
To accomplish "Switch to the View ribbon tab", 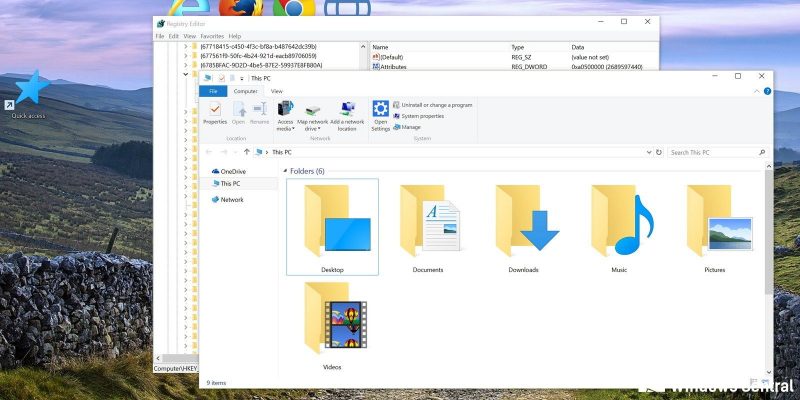I will click(277, 91).
